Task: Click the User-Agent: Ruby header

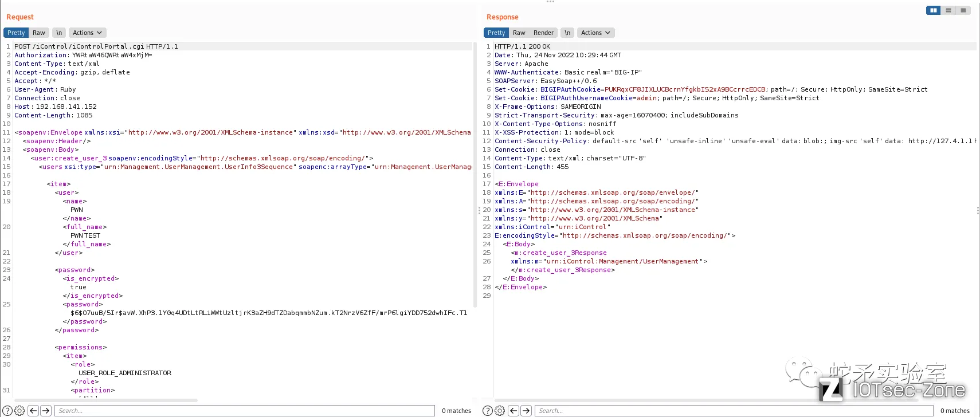Action: [45, 89]
